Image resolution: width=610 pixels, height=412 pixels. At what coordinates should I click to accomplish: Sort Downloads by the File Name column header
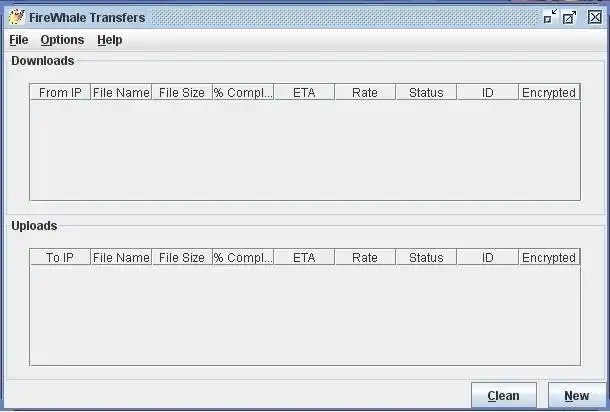point(121,93)
